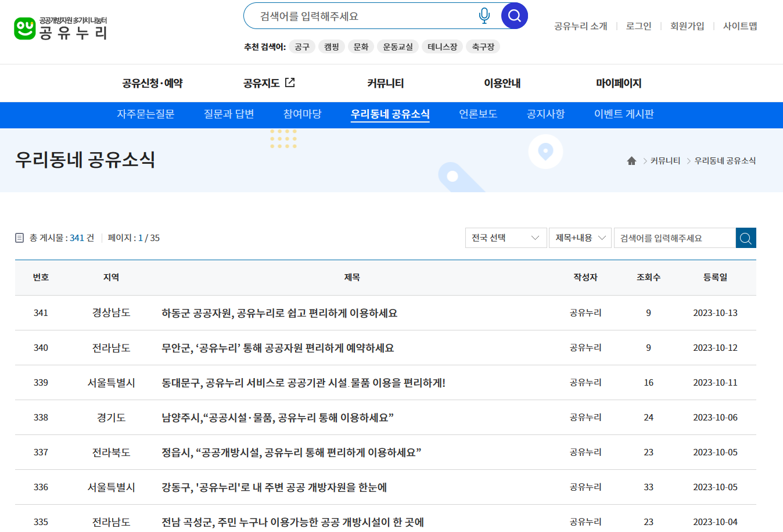The height and width of the screenshot is (532, 783).
Task: Open 이용안내 main menu
Action: 502,83
